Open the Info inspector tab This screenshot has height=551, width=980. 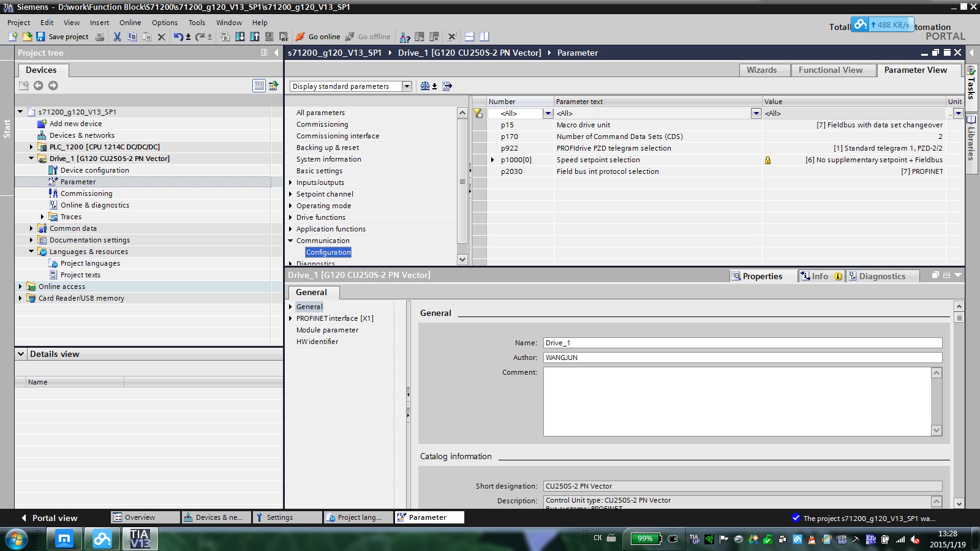point(820,276)
